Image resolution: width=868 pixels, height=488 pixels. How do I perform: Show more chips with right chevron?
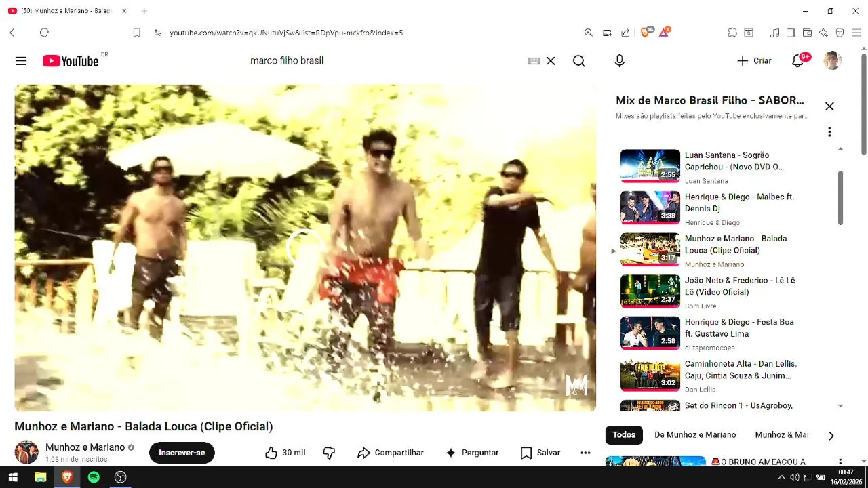click(x=831, y=436)
